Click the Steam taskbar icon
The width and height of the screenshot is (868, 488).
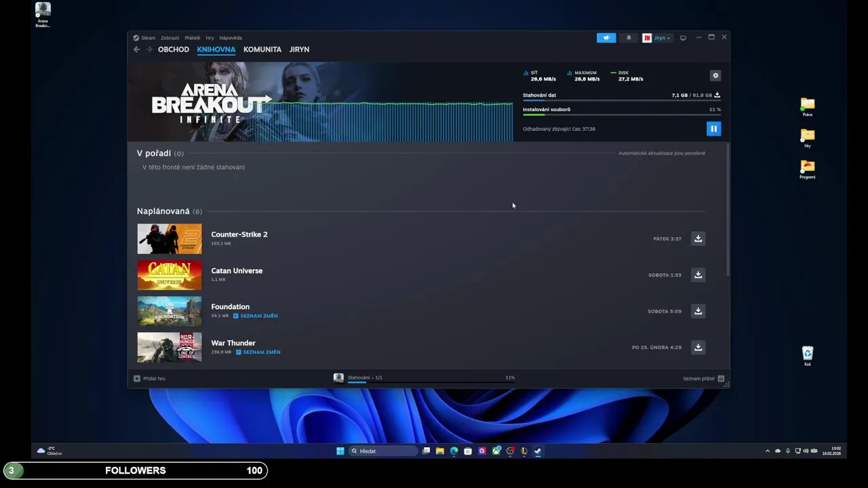pos(538,451)
